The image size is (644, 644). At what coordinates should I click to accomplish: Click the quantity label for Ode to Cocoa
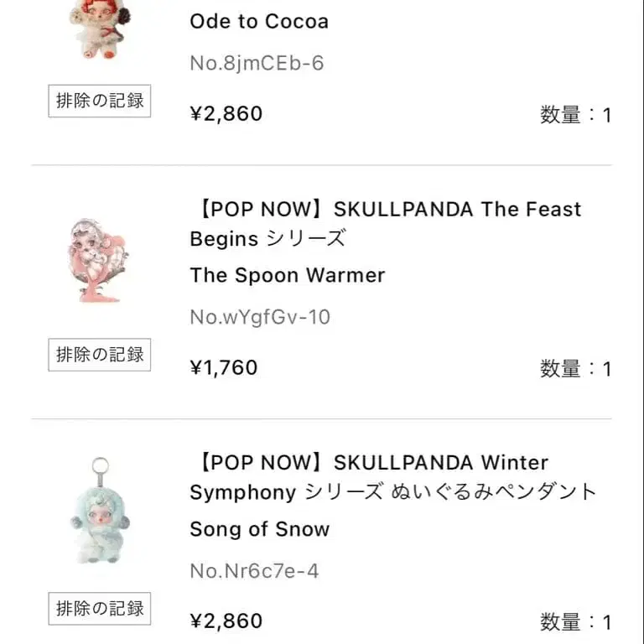(x=575, y=115)
